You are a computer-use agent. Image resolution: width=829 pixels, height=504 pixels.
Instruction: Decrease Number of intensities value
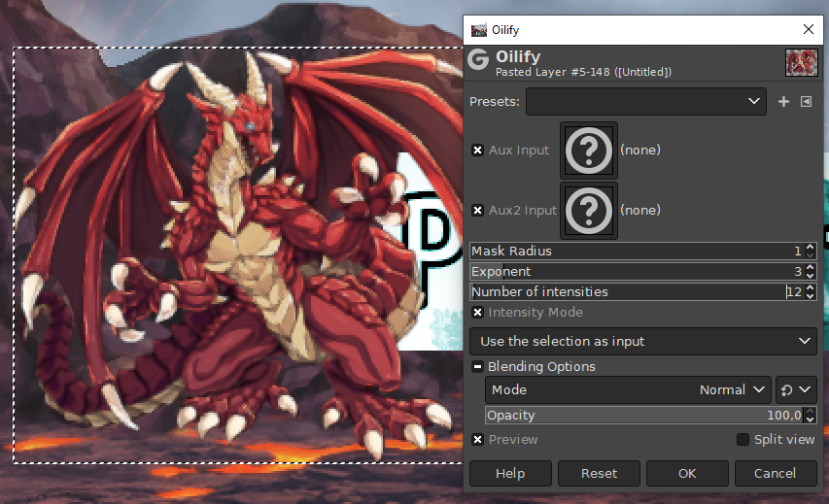810,296
